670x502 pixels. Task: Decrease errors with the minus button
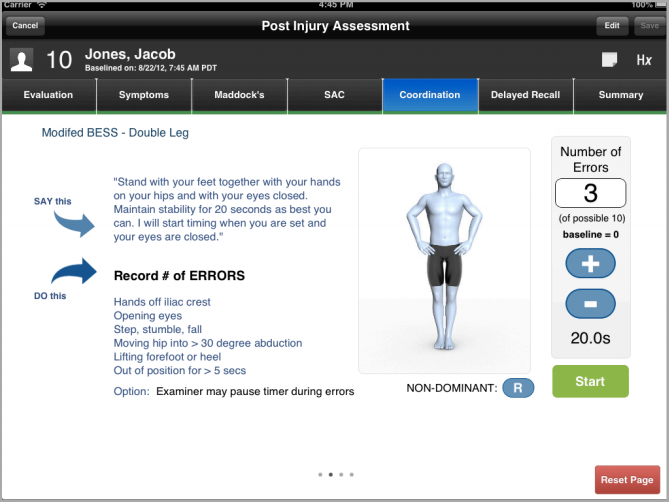(x=591, y=304)
